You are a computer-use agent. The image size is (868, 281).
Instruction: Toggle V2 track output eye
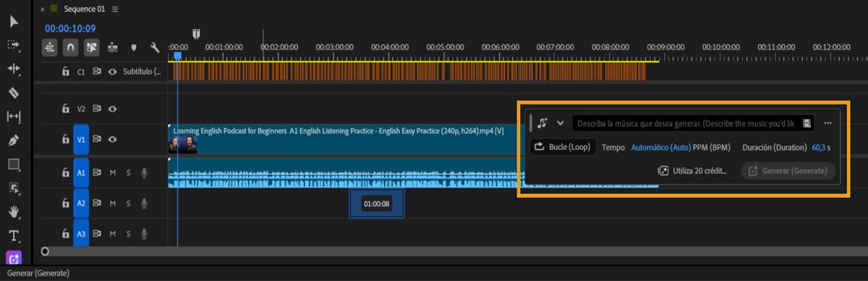pos(113,109)
